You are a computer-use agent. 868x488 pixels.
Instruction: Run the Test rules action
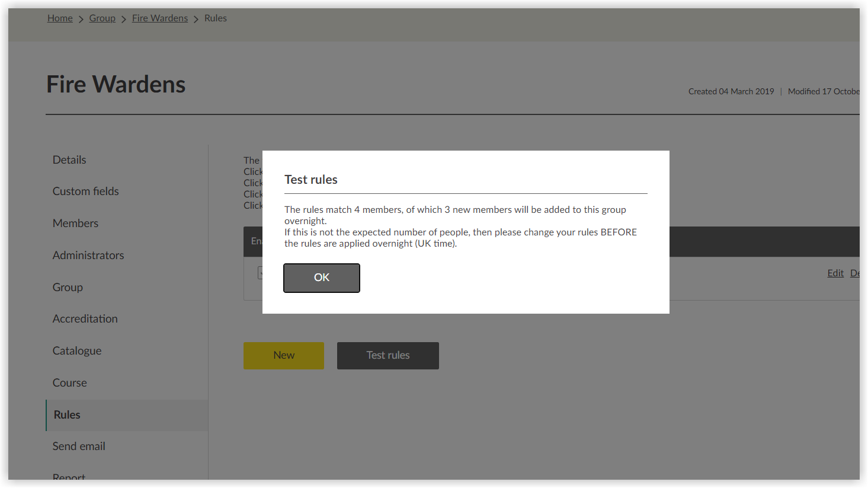(387, 355)
